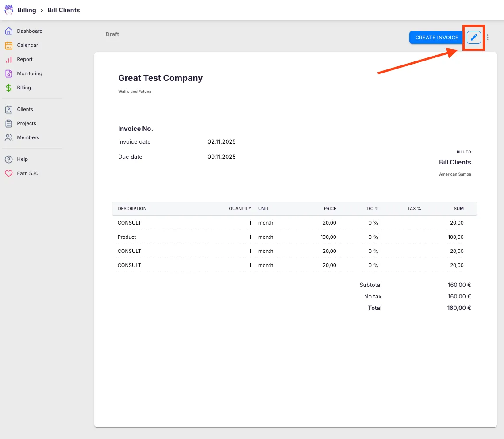The image size is (504, 439).
Task: Click the owl app logo
Action: 9,10
